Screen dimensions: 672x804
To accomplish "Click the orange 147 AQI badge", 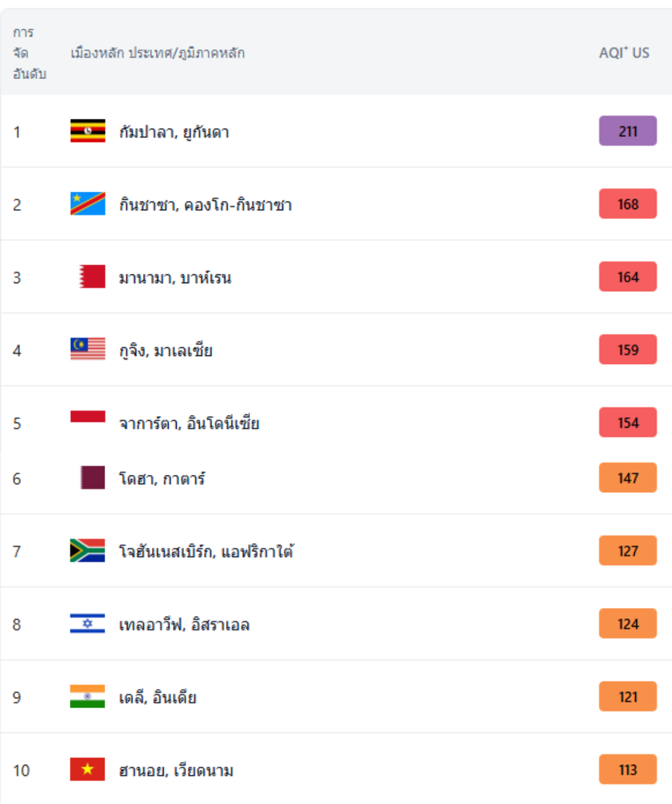I will tap(628, 477).
